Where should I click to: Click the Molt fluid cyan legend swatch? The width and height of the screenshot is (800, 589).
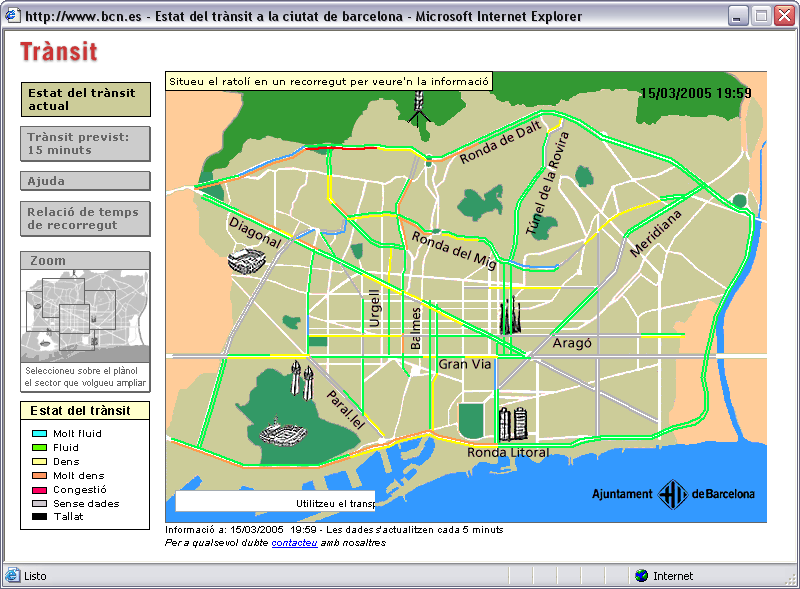(x=39, y=433)
